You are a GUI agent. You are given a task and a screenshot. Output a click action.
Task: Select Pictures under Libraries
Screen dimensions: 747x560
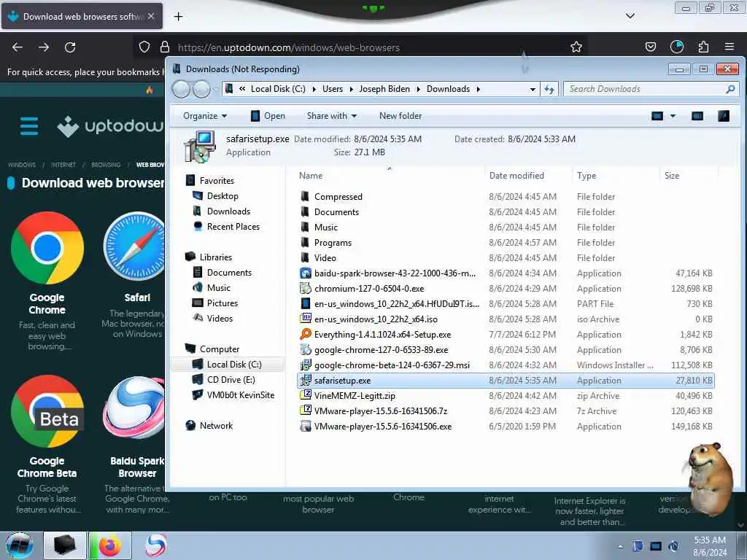(x=222, y=303)
